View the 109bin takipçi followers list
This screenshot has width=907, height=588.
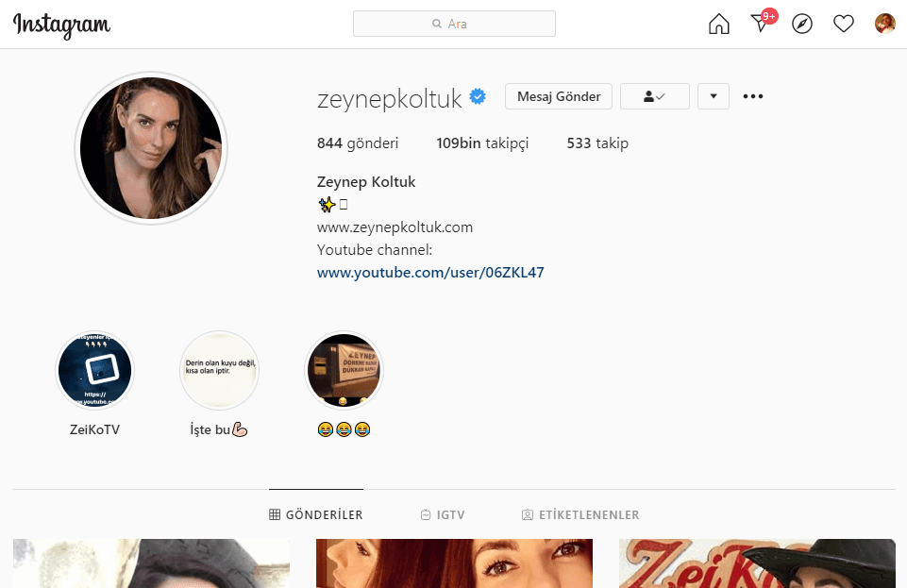click(482, 143)
